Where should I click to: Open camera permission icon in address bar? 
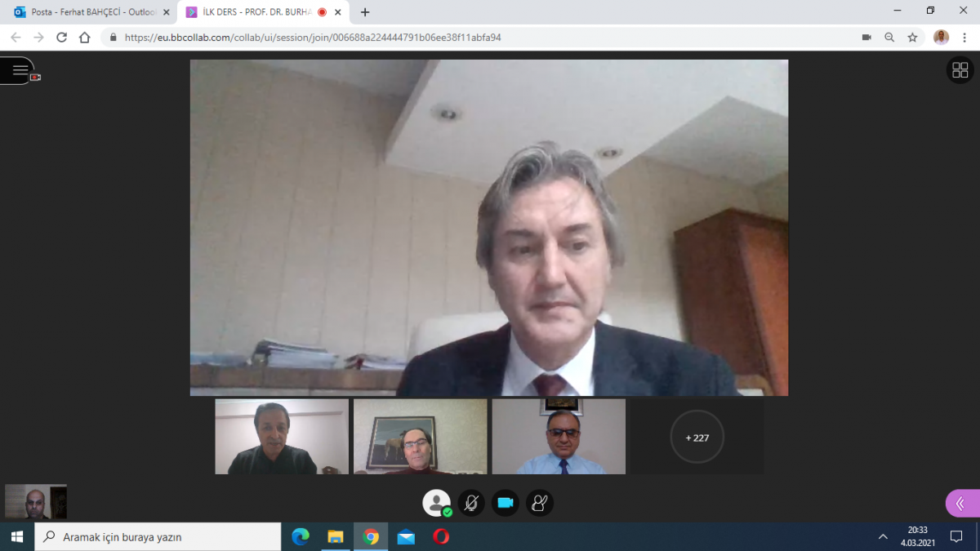click(866, 38)
